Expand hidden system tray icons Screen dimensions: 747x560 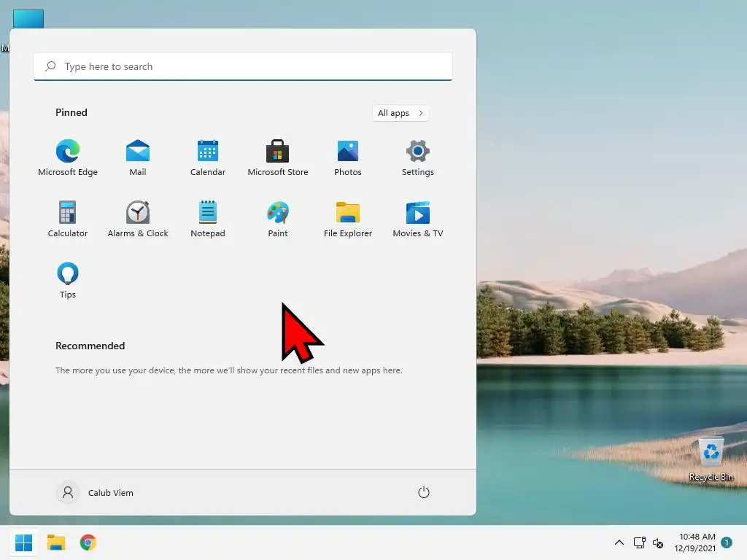click(619, 542)
